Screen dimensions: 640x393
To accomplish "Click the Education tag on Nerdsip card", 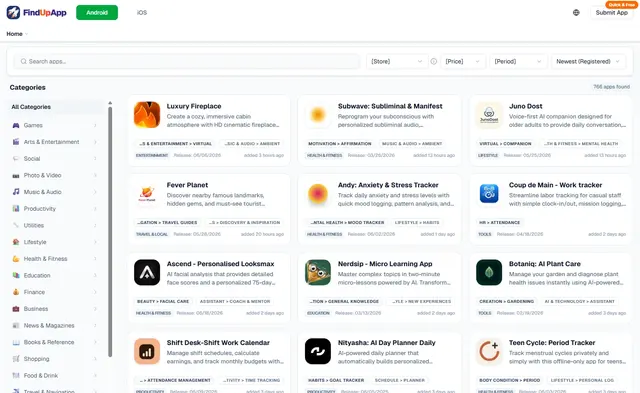I will (318, 313).
